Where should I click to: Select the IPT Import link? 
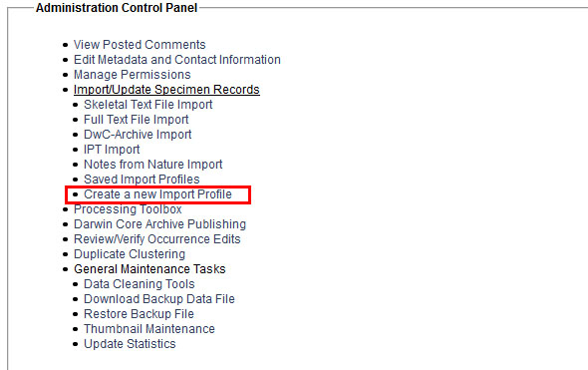pyautogui.click(x=112, y=150)
